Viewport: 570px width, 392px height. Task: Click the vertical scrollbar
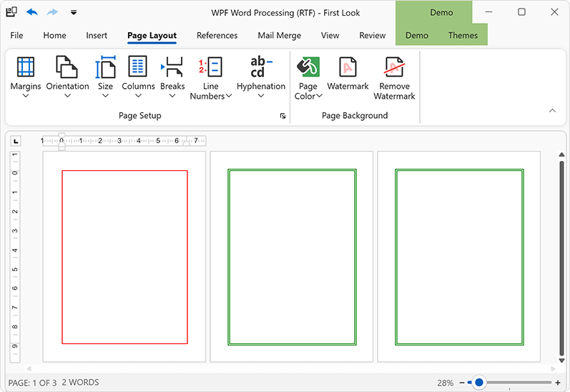coord(561,258)
